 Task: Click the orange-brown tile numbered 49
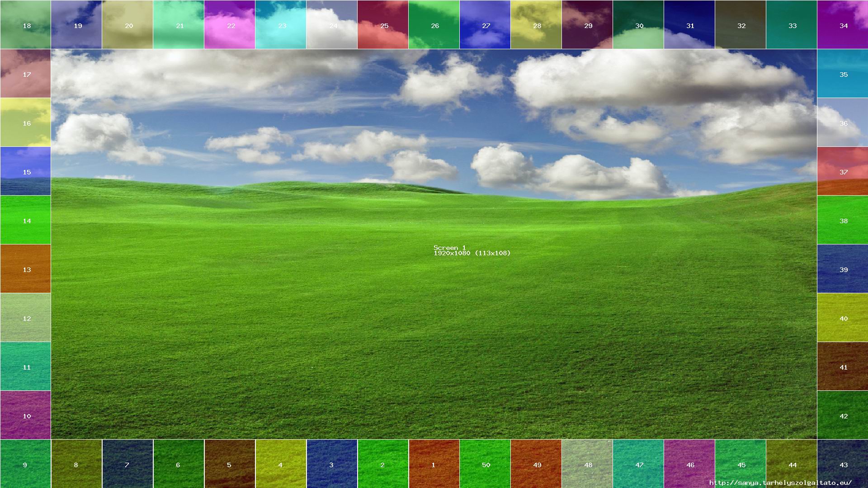pyautogui.click(x=536, y=464)
